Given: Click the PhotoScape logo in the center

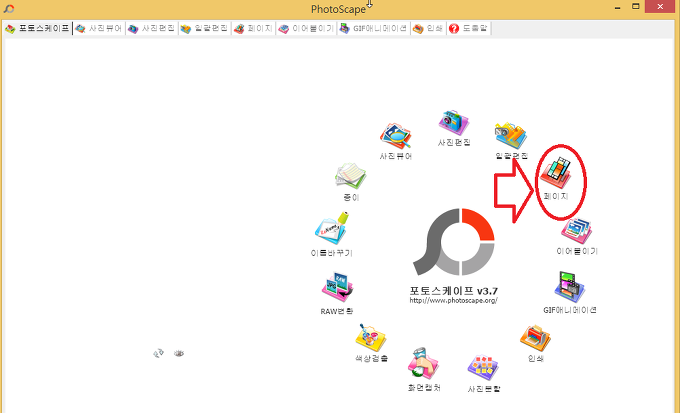Looking at the screenshot, I should (x=454, y=242).
